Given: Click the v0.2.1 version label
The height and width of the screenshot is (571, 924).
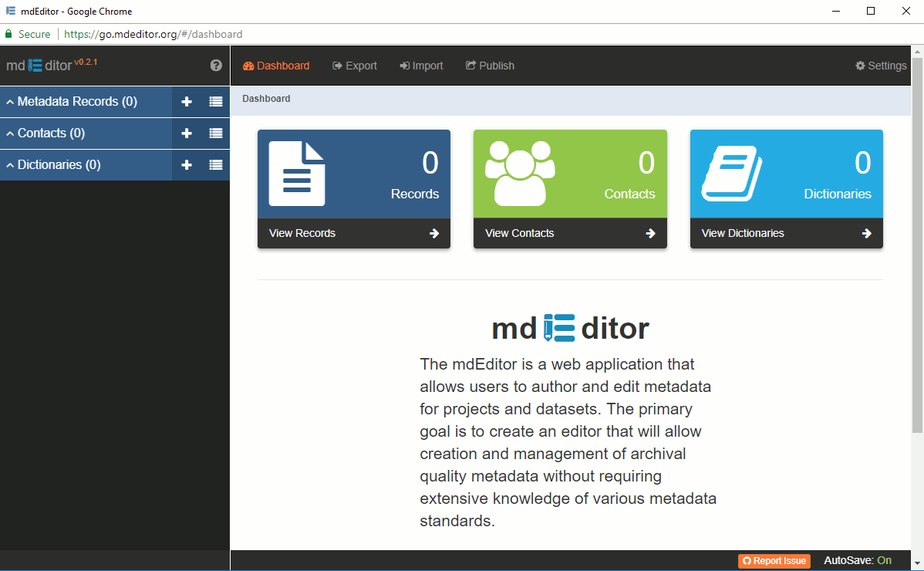Looking at the screenshot, I should 86,61.
